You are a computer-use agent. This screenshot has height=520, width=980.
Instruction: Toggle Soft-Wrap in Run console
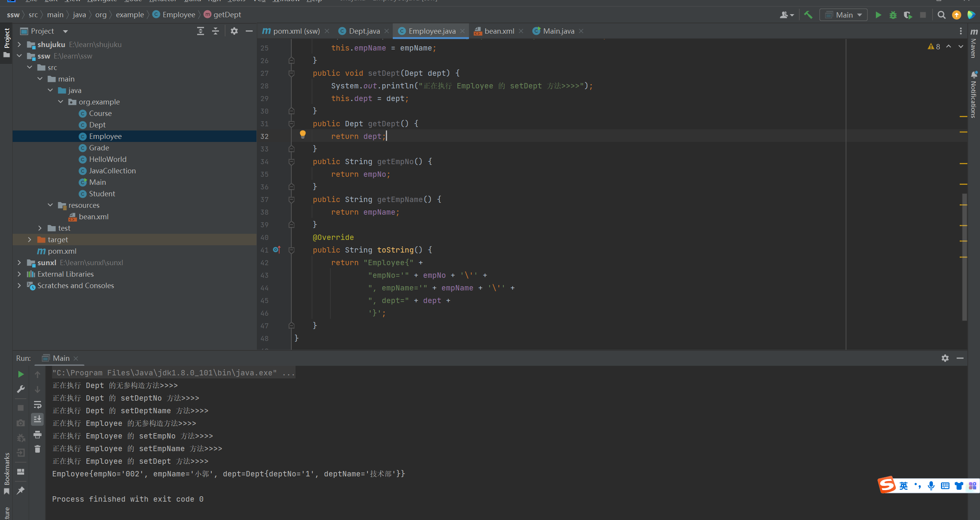[37, 404]
